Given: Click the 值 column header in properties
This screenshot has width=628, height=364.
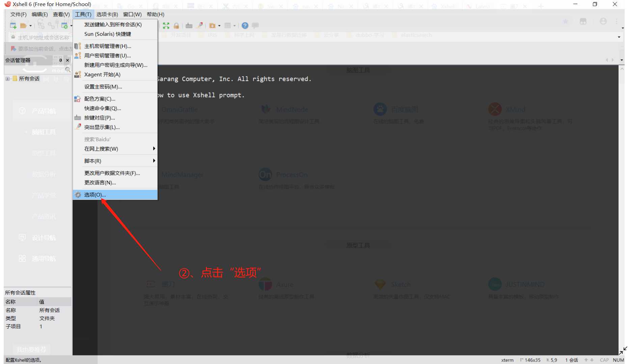Looking at the screenshot, I should click(x=55, y=302).
